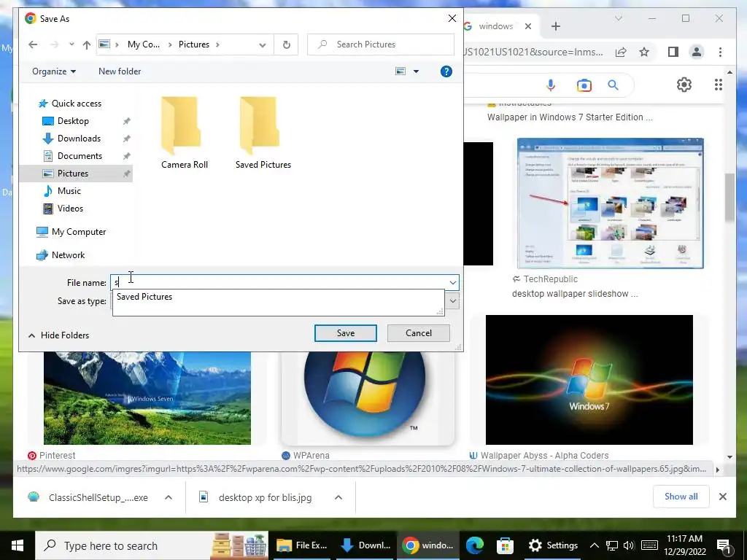Expand the File name dropdown
The height and width of the screenshot is (560, 747).
click(452, 282)
